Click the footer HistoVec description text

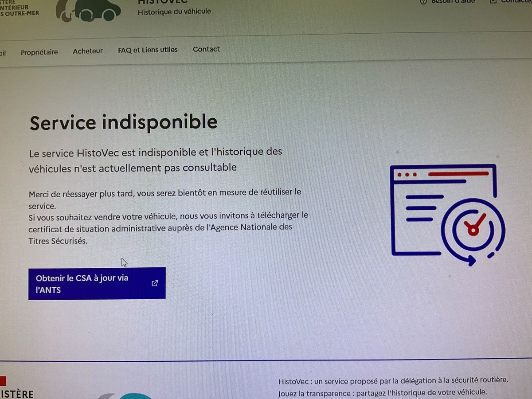pyautogui.click(x=393, y=387)
